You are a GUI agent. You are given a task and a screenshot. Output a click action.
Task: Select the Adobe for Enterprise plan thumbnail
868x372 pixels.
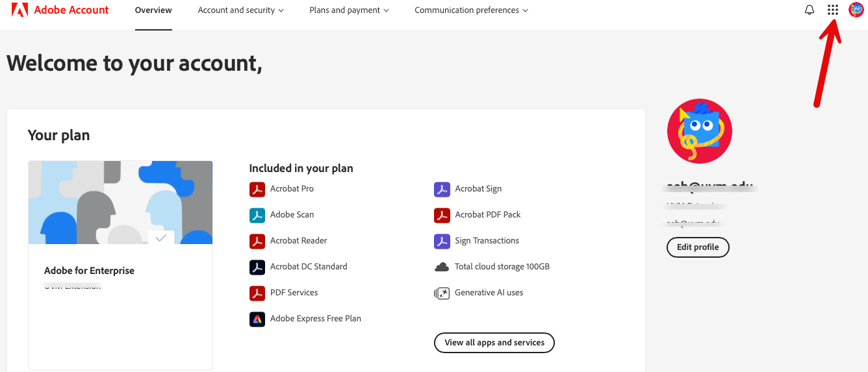120,203
